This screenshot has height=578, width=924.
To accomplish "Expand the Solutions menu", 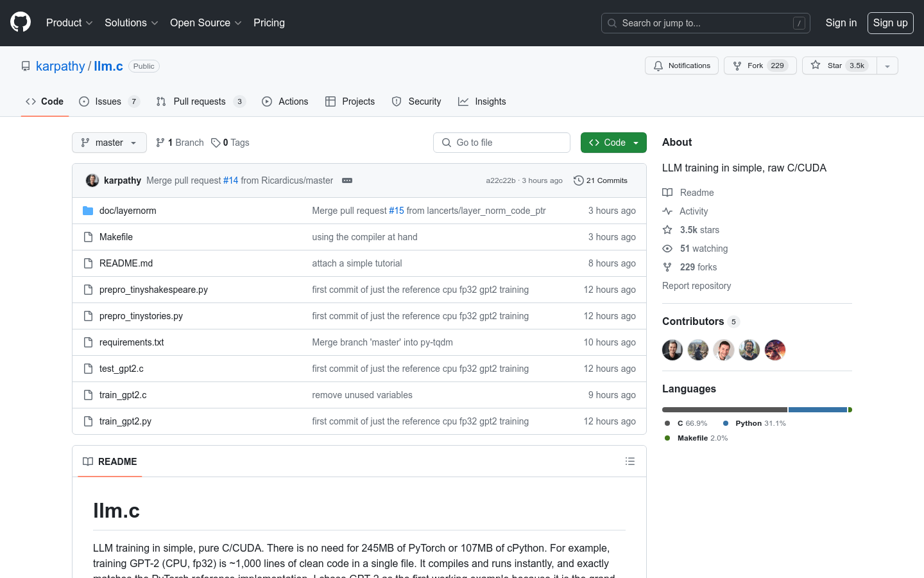I will (131, 22).
